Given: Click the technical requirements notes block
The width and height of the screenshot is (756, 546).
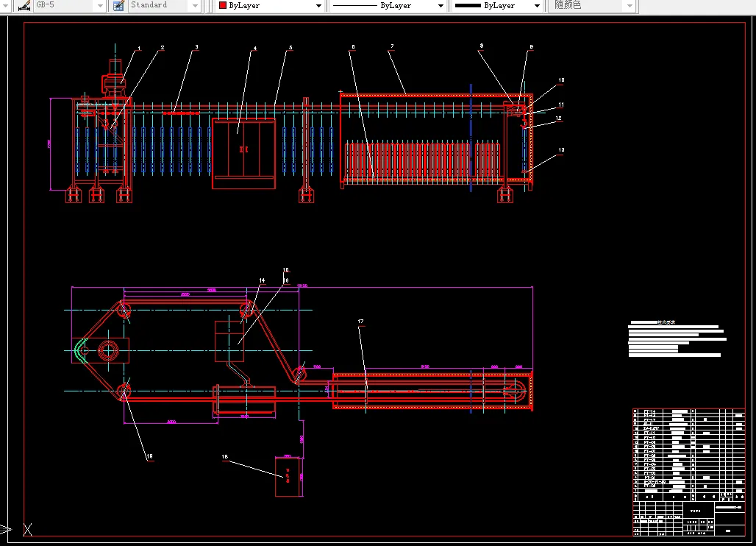Looking at the screenshot, I should pyautogui.click(x=677, y=338).
